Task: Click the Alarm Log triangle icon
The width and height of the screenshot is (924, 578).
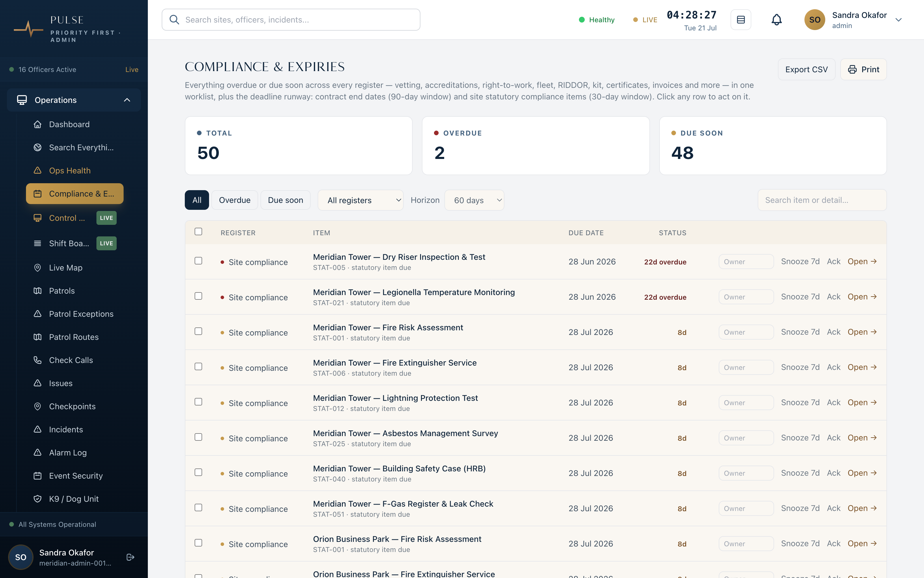Action: [x=38, y=453]
